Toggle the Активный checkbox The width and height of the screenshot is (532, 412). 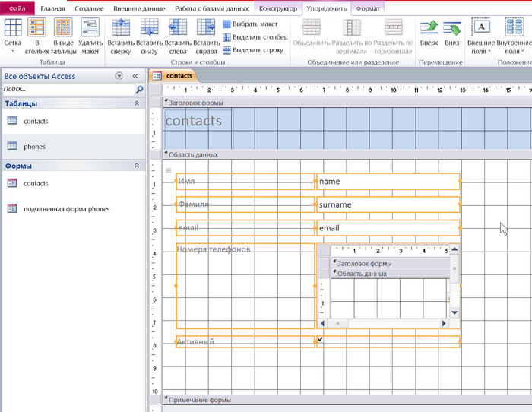320,339
